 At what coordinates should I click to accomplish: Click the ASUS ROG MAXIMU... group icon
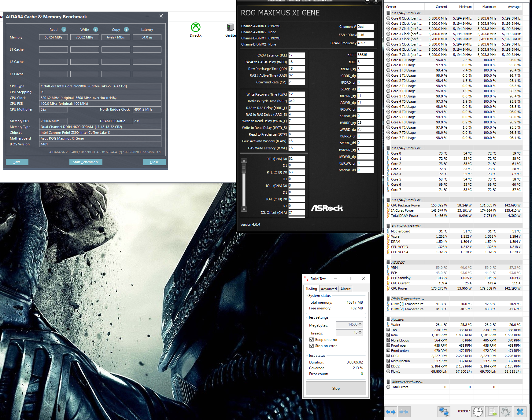pos(388,226)
